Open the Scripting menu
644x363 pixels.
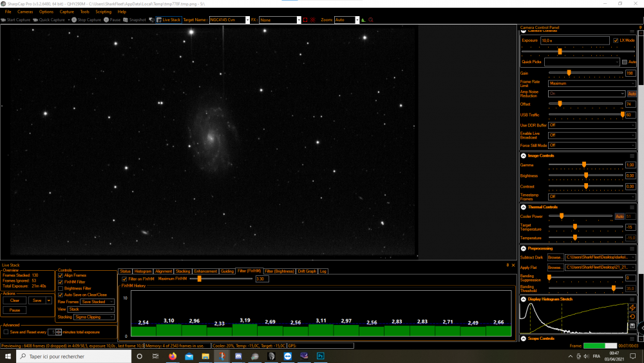(x=104, y=12)
